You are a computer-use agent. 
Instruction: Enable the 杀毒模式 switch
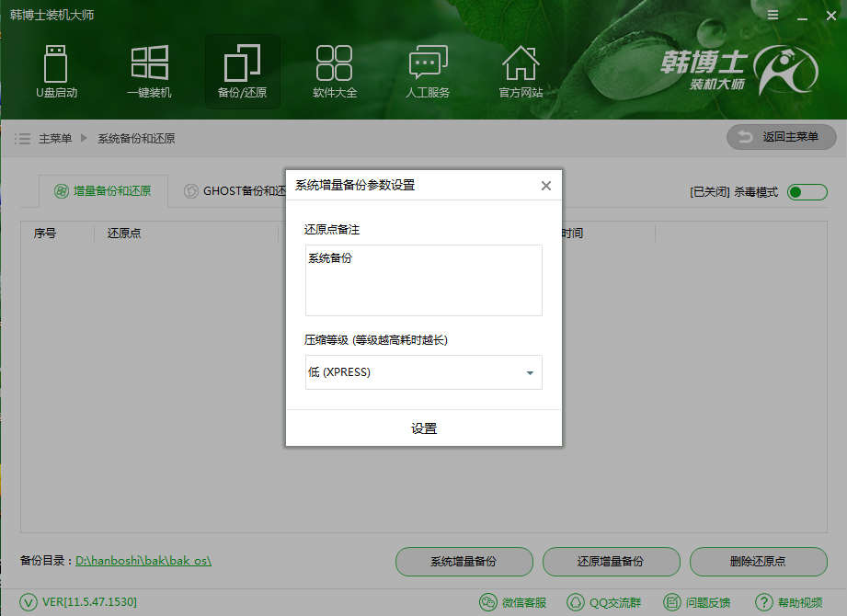pyautogui.click(x=807, y=191)
